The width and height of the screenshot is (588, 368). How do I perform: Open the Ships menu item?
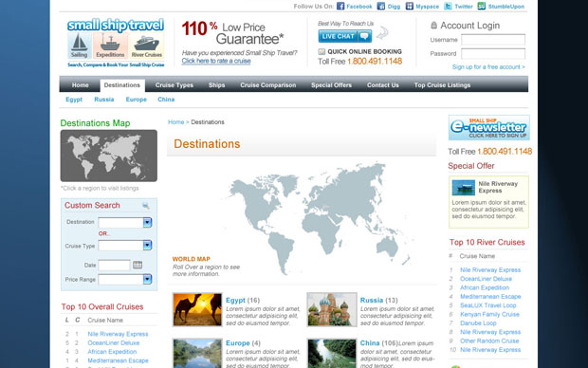click(217, 85)
